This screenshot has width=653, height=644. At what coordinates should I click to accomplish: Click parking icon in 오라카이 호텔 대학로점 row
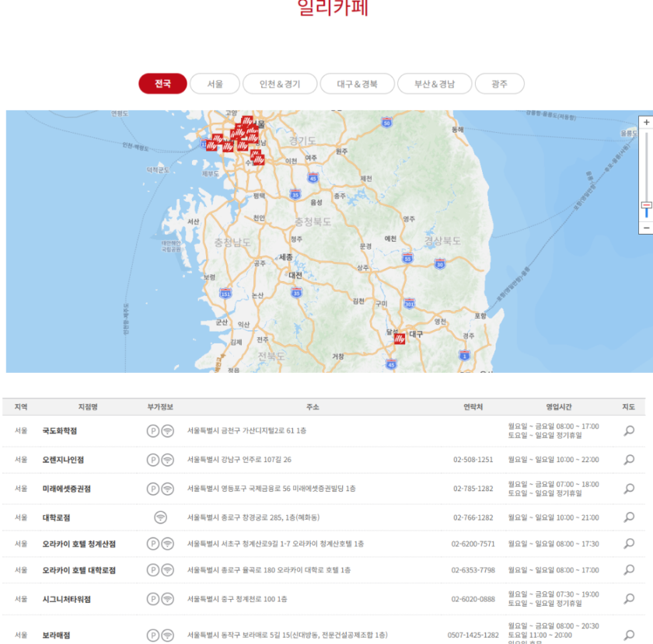153,570
